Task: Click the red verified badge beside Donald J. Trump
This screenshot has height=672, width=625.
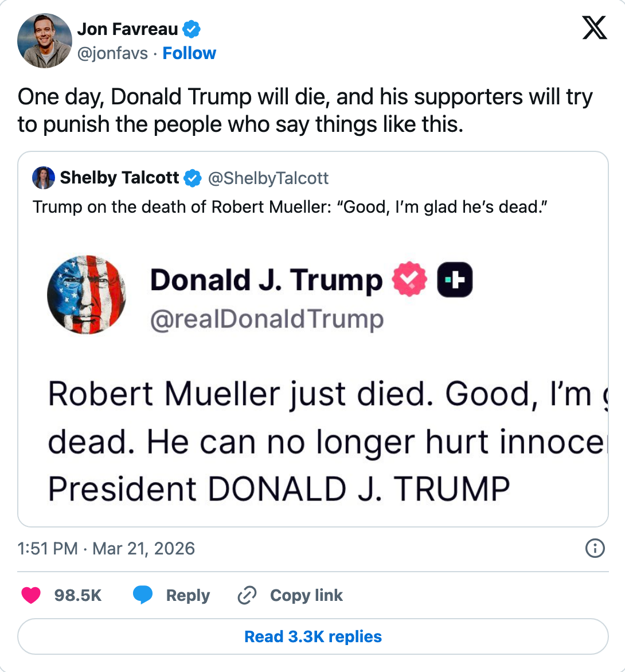Action: pos(409,280)
